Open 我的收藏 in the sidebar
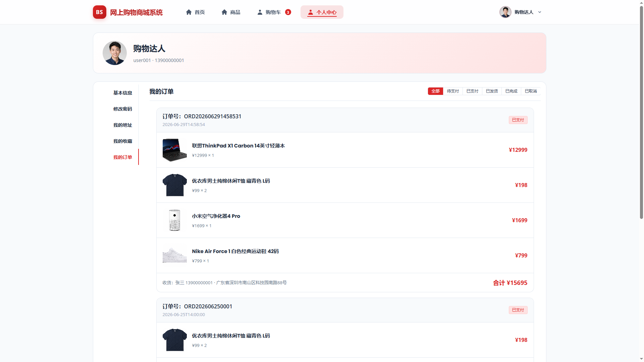The height and width of the screenshot is (362, 644). coord(123,141)
